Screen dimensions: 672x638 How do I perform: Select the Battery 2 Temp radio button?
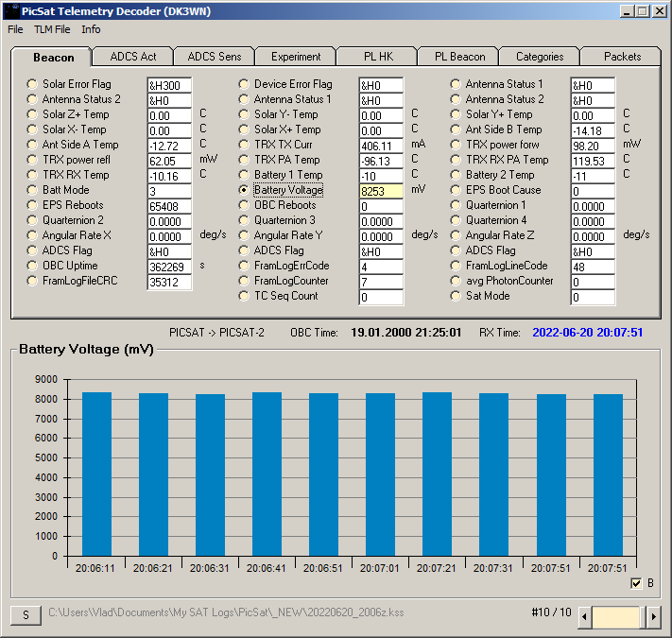(x=456, y=175)
